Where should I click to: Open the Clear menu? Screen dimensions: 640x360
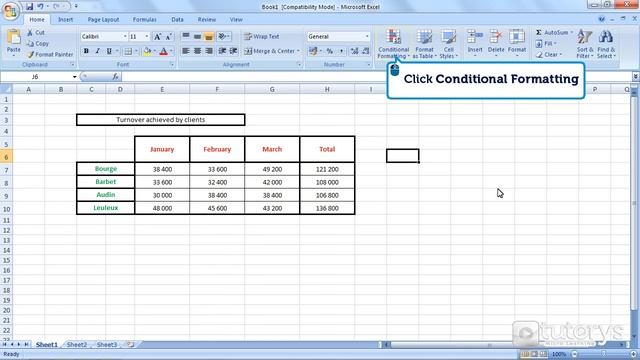pyautogui.click(x=549, y=54)
